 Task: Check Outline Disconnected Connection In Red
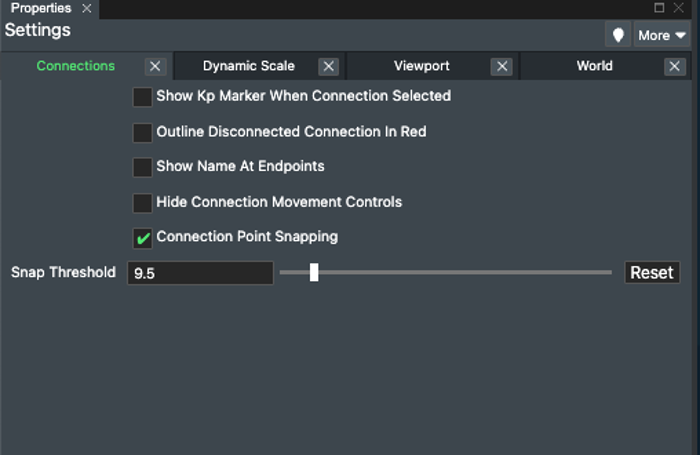pyautogui.click(x=143, y=132)
